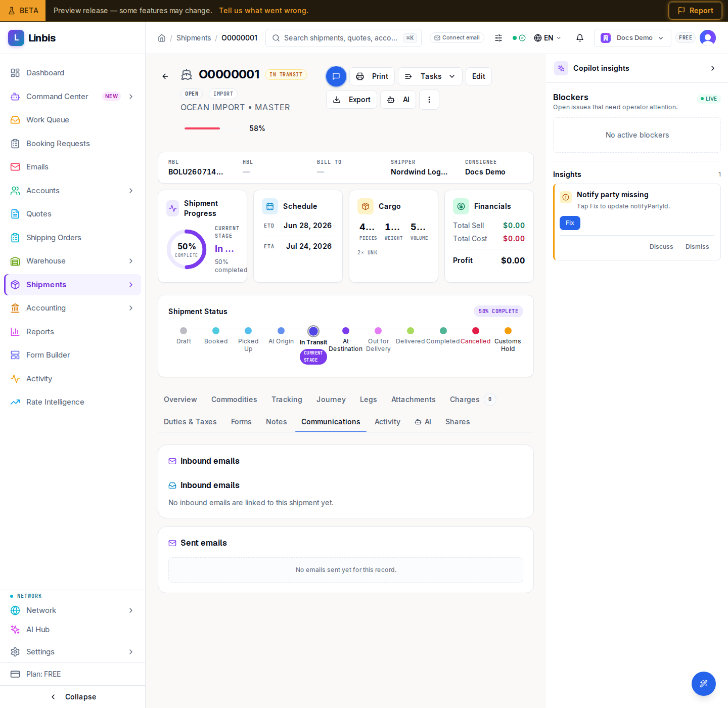Expand the Network submenu

pyautogui.click(x=131, y=610)
